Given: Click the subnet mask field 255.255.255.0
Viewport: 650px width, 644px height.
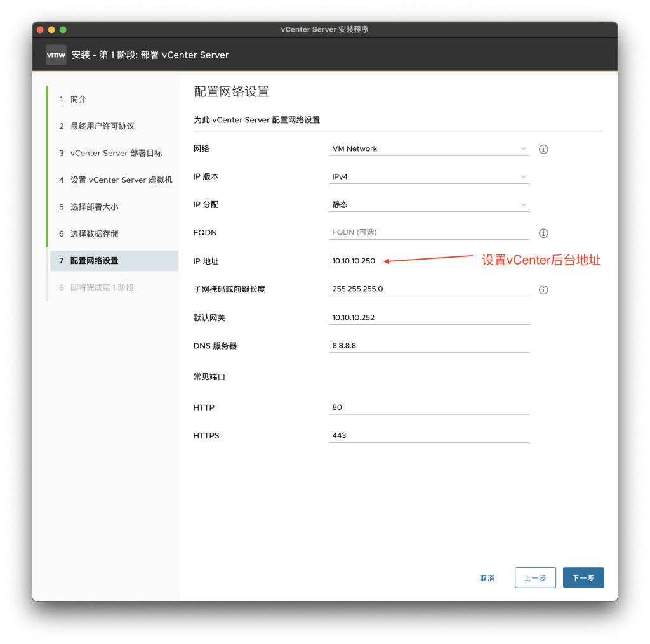Looking at the screenshot, I should pos(429,289).
